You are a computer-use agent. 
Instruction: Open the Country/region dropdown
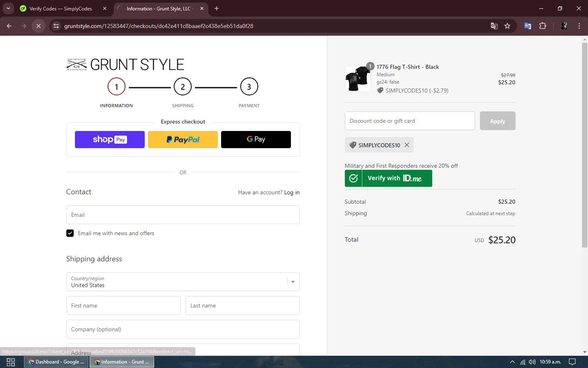pos(183,282)
